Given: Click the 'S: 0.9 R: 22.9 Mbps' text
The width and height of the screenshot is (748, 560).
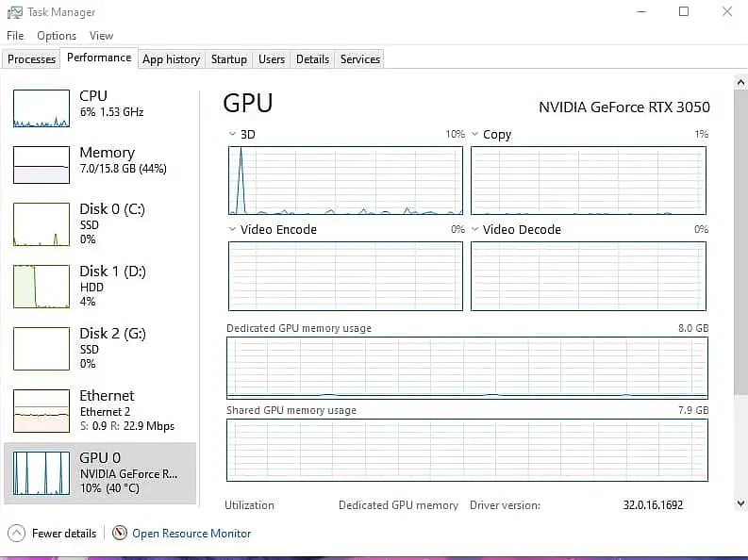Looking at the screenshot, I should click(x=127, y=425).
